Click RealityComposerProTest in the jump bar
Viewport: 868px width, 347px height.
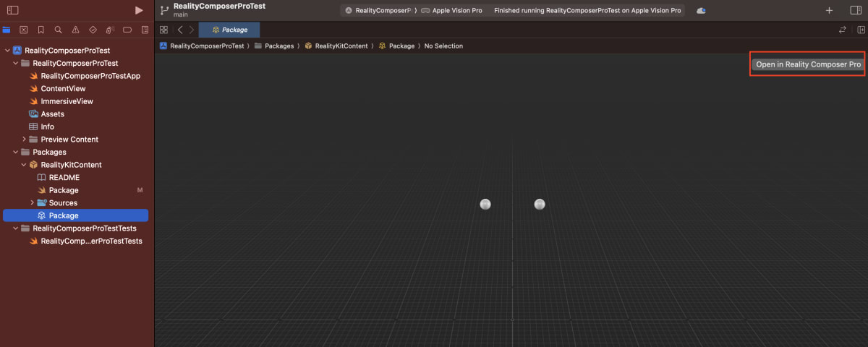[x=202, y=46]
